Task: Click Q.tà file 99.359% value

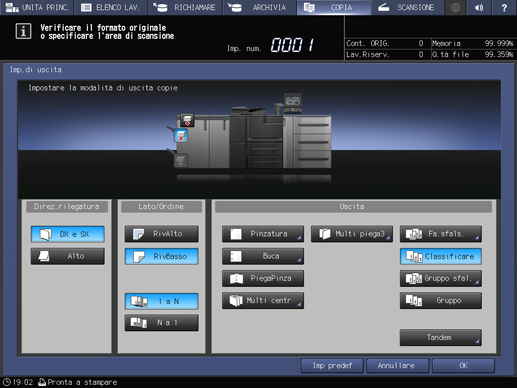Action: [x=499, y=54]
